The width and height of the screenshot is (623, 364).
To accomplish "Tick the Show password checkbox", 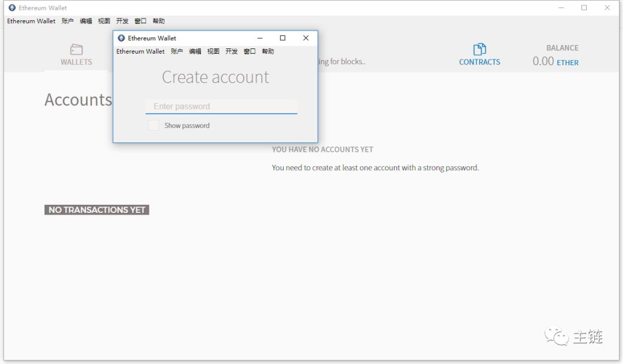I will (x=153, y=126).
